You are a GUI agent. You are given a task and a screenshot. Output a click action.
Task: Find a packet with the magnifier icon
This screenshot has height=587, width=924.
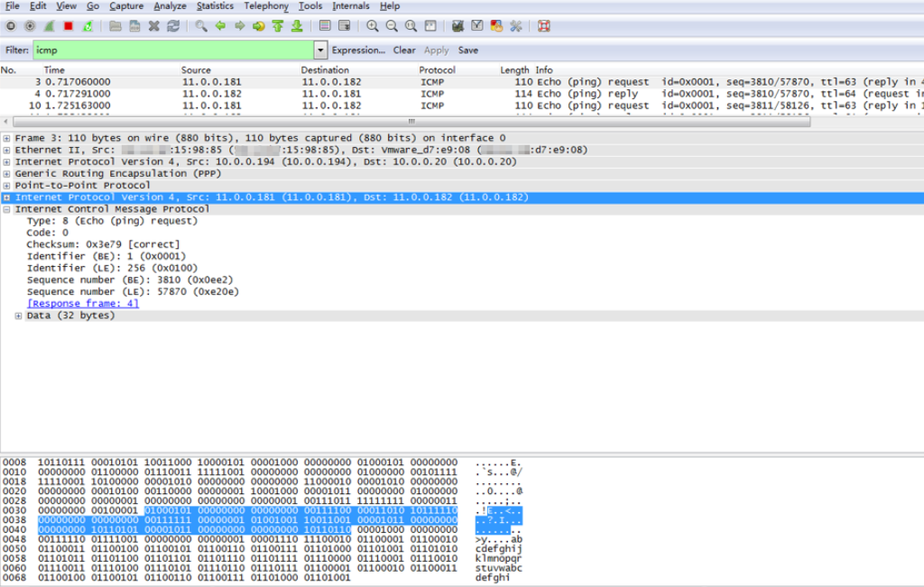pos(201,26)
